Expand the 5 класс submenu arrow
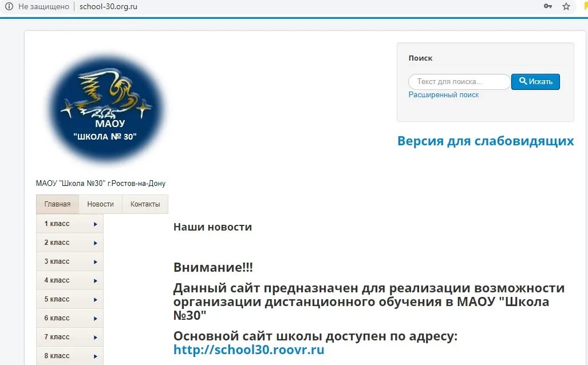The image size is (588, 365). click(x=95, y=299)
